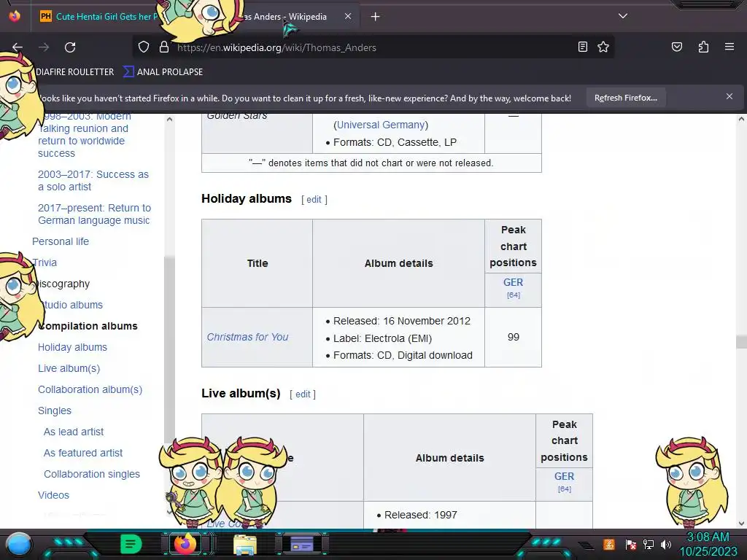Select Discography in the contents sidebar

point(61,284)
